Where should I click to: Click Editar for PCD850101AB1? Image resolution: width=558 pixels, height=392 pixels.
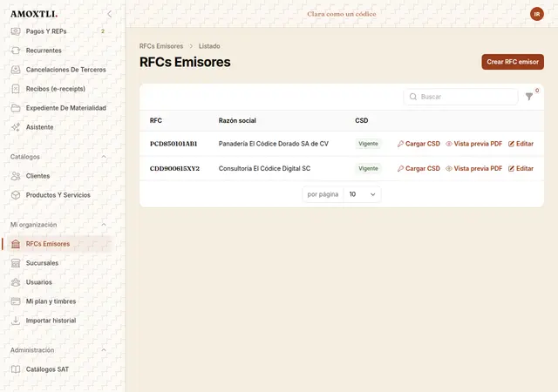point(521,144)
